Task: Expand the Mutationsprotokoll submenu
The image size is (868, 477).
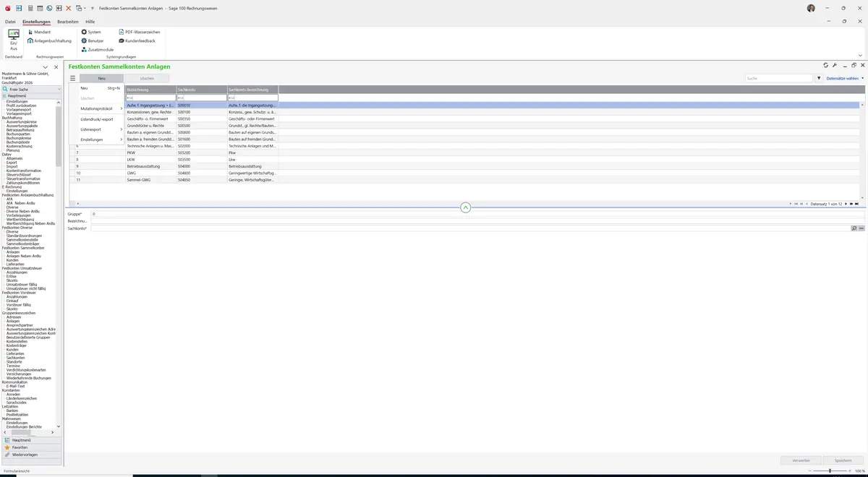Action: (x=101, y=108)
